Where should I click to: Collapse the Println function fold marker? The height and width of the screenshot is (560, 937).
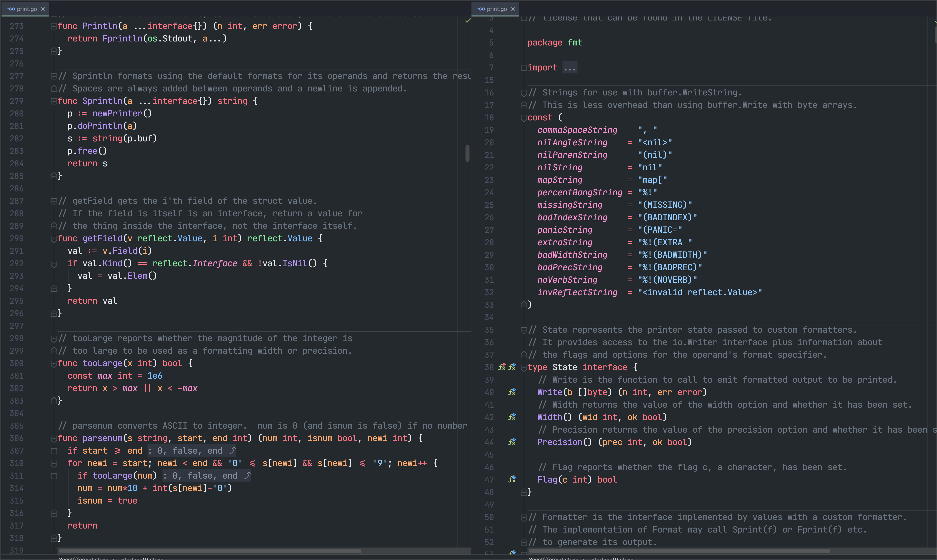click(x=54, y=26)
